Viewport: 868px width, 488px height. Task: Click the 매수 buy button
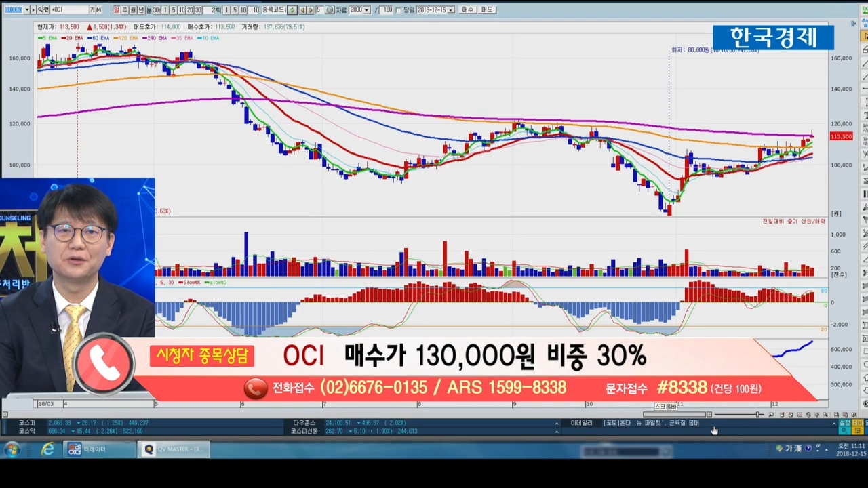(x=468, y=10)
